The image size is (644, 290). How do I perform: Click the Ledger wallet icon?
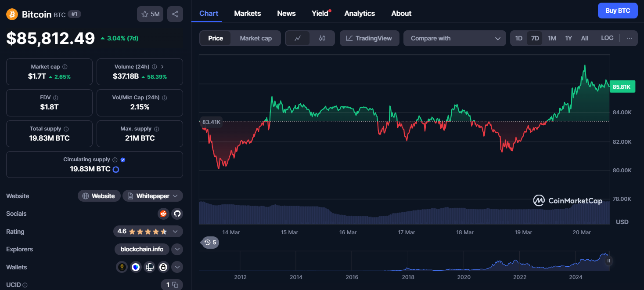(150, 267)
